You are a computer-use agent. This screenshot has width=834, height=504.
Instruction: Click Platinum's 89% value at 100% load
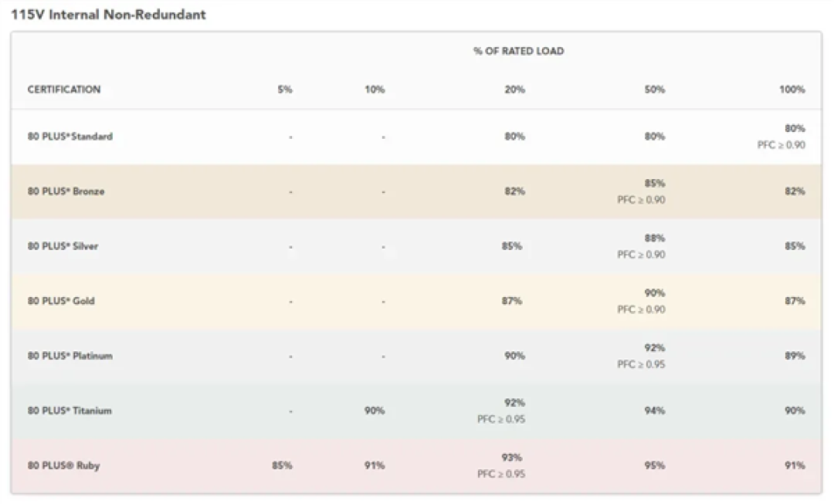795,356
